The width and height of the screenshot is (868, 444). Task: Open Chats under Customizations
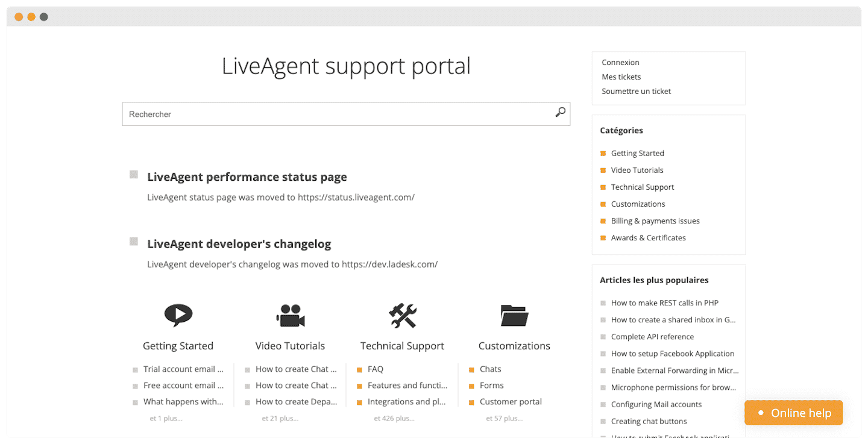(x=491, y=369)
